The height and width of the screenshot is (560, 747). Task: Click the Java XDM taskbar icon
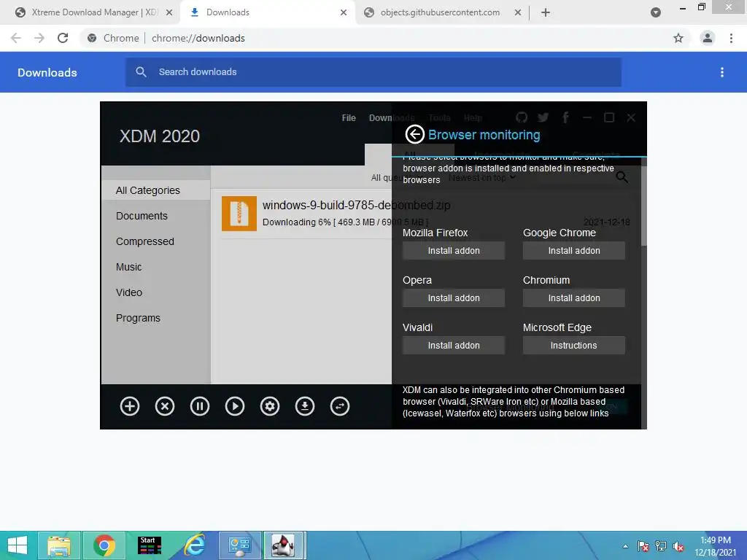pyautogui.click(x=284, y=545)
